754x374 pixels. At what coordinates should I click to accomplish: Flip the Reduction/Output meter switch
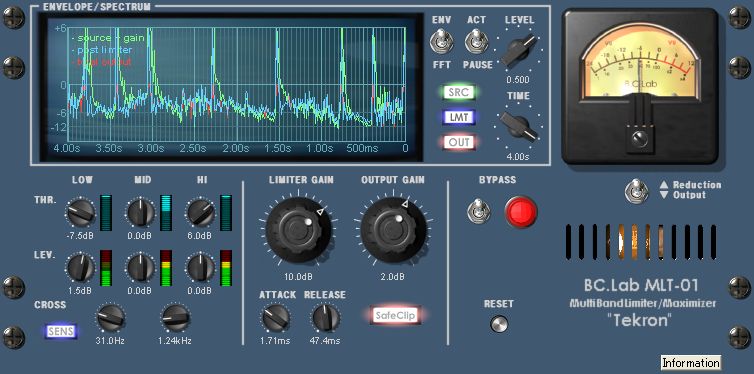[636, 190]
